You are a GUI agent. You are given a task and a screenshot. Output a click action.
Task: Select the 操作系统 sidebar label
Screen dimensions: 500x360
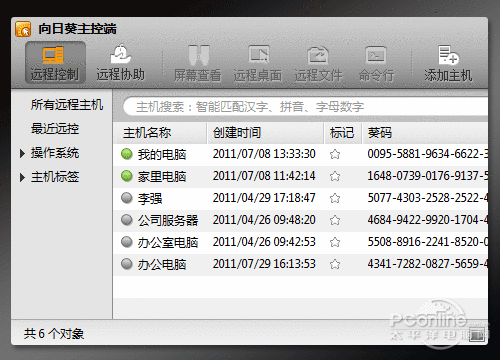(55, 153)
